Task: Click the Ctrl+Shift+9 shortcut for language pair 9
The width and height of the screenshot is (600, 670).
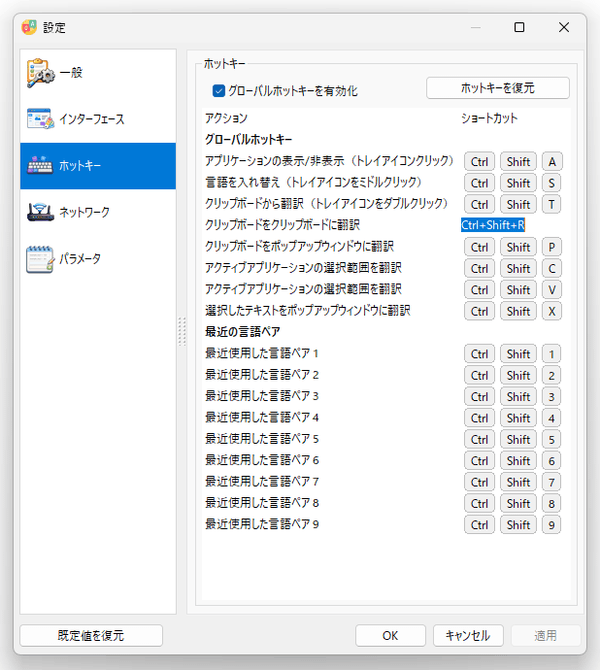Action: coord(512,525)
